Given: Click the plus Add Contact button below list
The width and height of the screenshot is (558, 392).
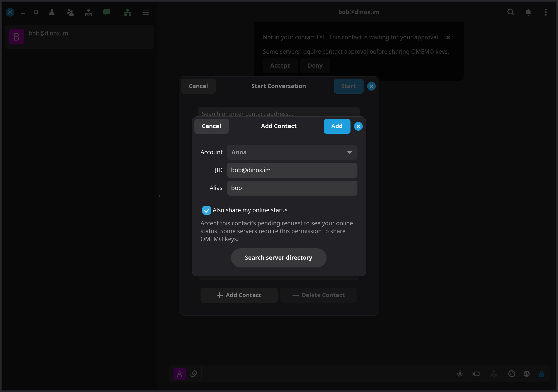Looking at the screenshot, I should (239, 295).
